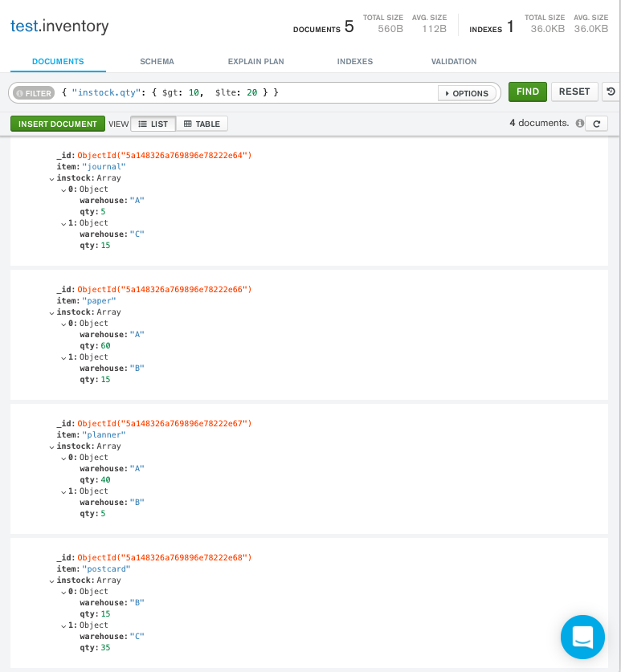This screenshot has height=672, width=621.
Task: Collapse instock array of journal document
Action: [52, 178]
